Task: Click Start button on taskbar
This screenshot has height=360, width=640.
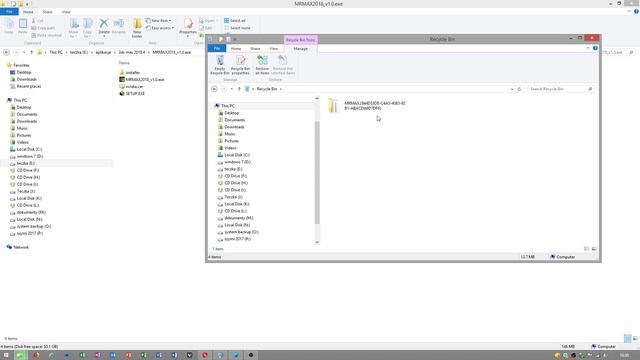Action: coord(6,355)
